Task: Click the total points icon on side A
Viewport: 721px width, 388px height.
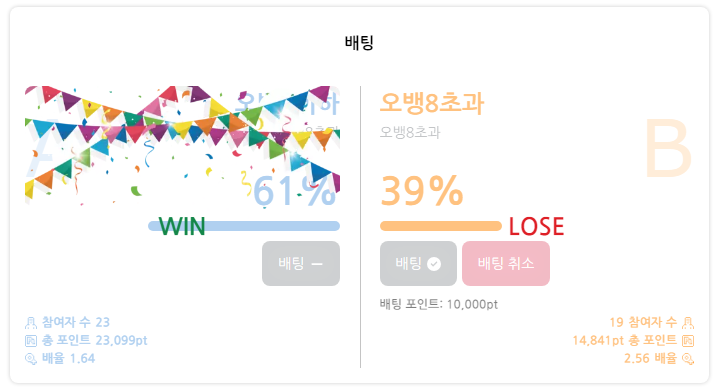Action: tap(31, 341)
